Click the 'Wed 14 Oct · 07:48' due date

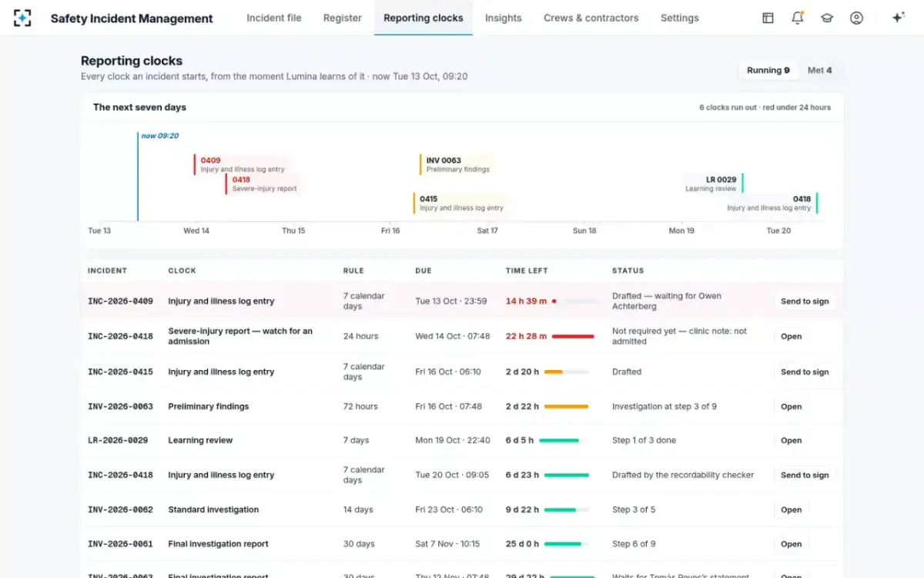[x=453, y=337]
